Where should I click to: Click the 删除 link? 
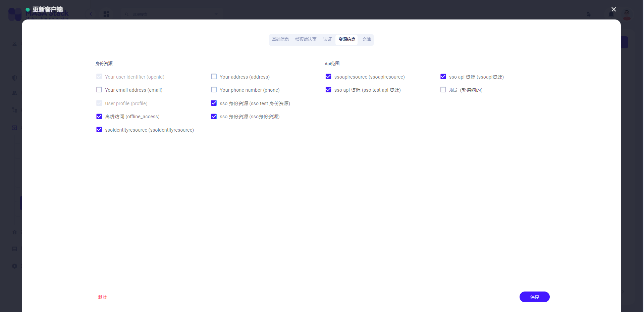click(103, 297)
